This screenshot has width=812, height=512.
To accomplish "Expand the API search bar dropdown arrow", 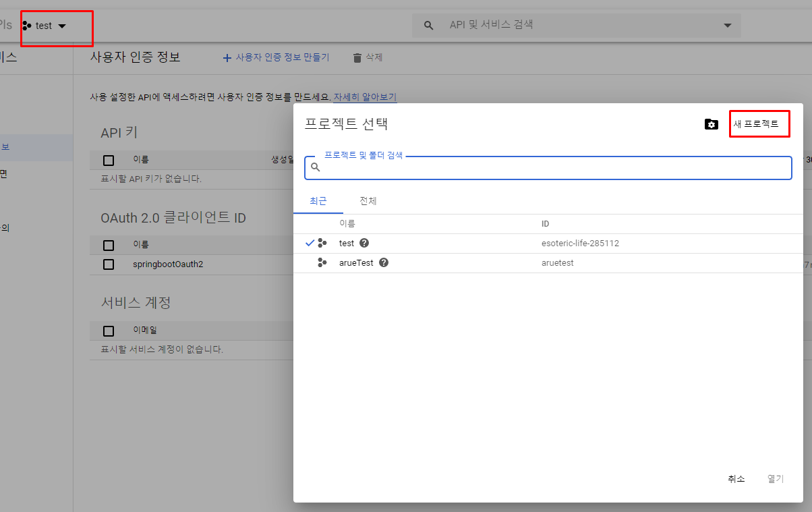I will coord(727,26).
